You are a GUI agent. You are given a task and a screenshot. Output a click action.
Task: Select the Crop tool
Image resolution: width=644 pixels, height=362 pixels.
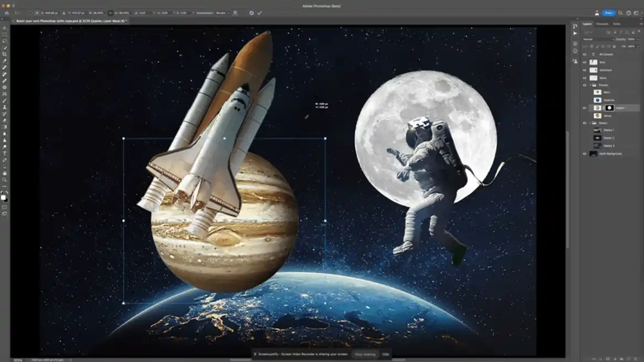click(4, 54)
